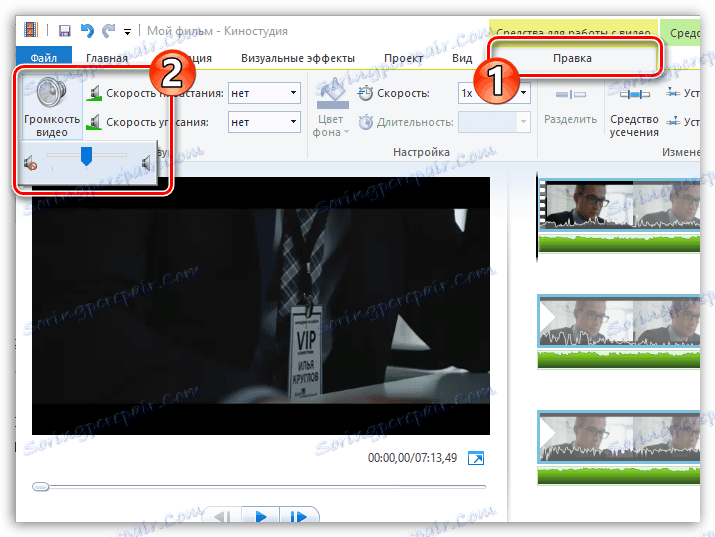715x537 pixels.
Task: Click the third clip's green audio track
Action: [x=619, y=476]
